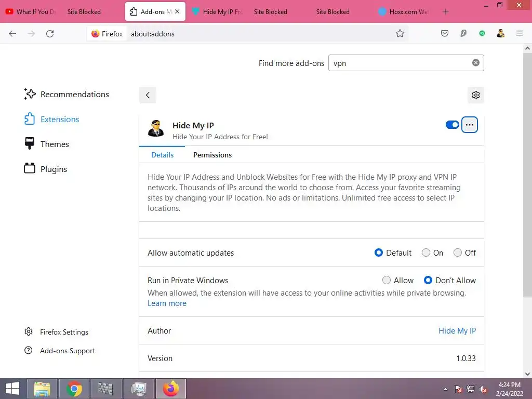Disable the Hide My IP extension toggle

click(x=453, y=125)
